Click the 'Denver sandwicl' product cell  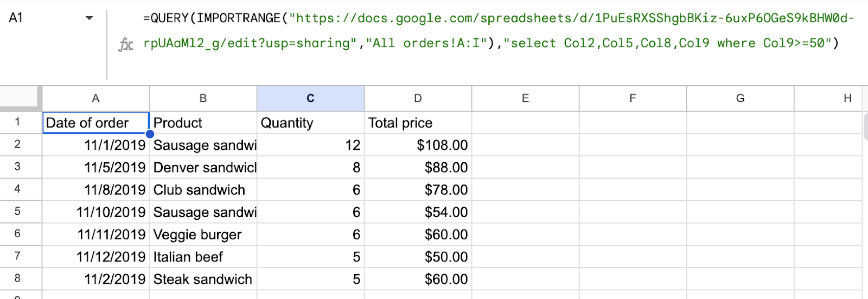coord(203,167)
